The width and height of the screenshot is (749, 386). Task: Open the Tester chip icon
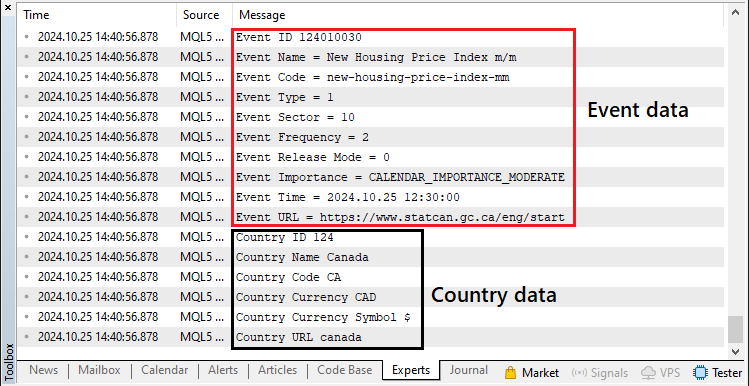(x=700, y=372)
